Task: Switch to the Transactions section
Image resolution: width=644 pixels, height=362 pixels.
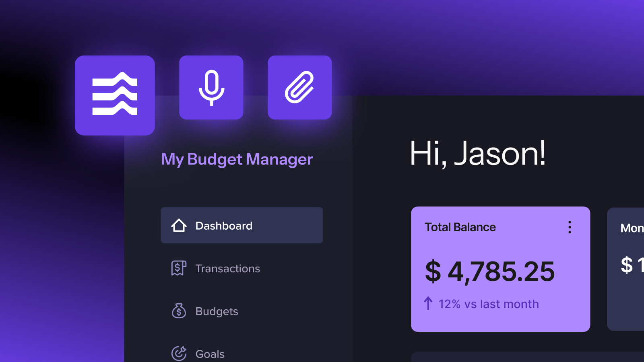Action: pos(227,268)
